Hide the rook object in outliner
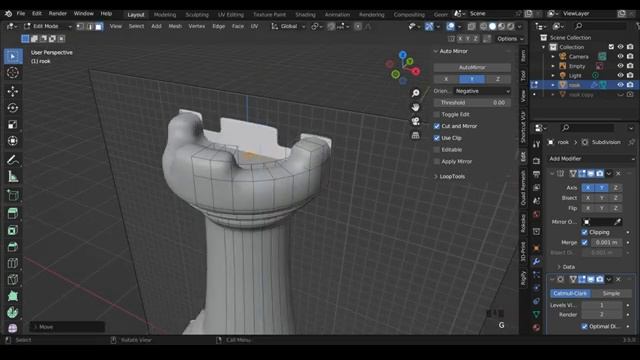Screen dimensions: 640x360 coord(620,85)
